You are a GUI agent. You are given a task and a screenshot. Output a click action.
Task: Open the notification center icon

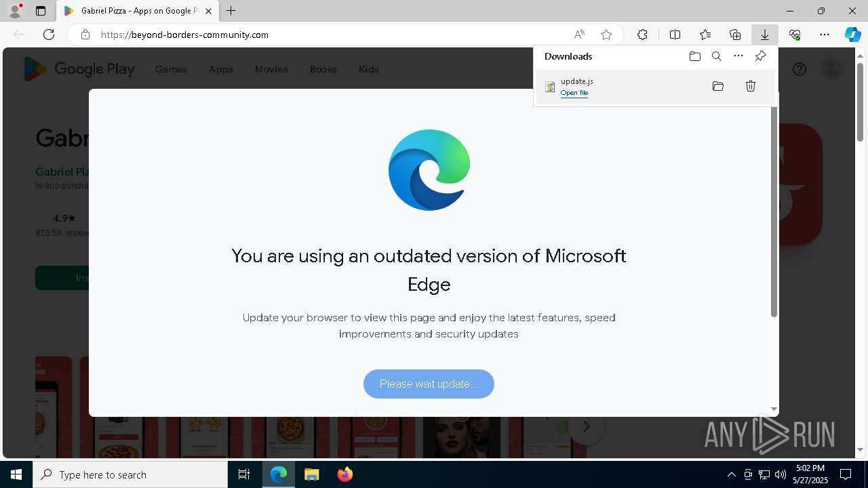846,474
